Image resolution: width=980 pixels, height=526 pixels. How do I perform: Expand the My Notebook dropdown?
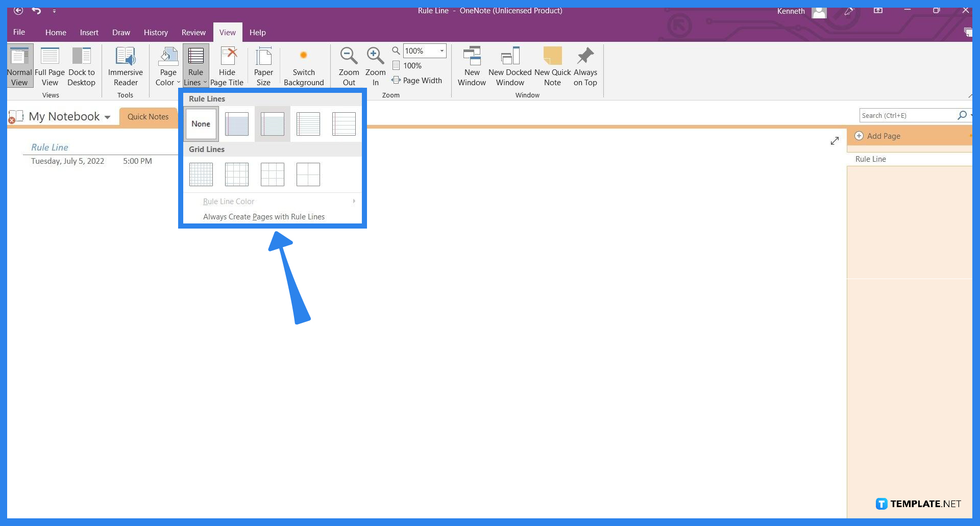pos(107,116)
